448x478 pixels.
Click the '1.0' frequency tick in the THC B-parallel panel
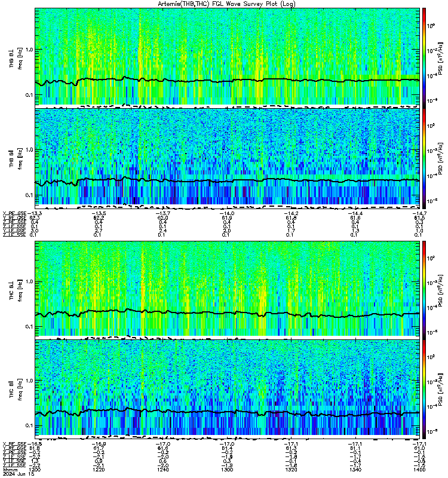[x=29, y=381]
